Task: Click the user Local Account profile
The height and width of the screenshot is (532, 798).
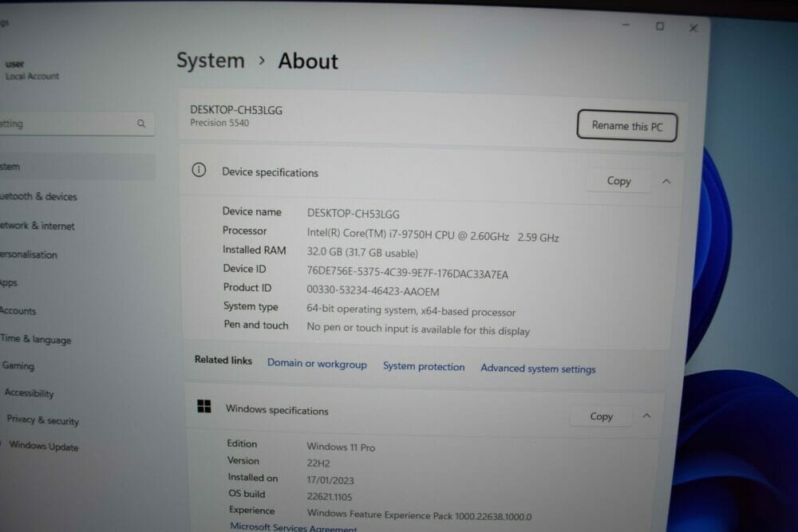Action: pos(32,69)
